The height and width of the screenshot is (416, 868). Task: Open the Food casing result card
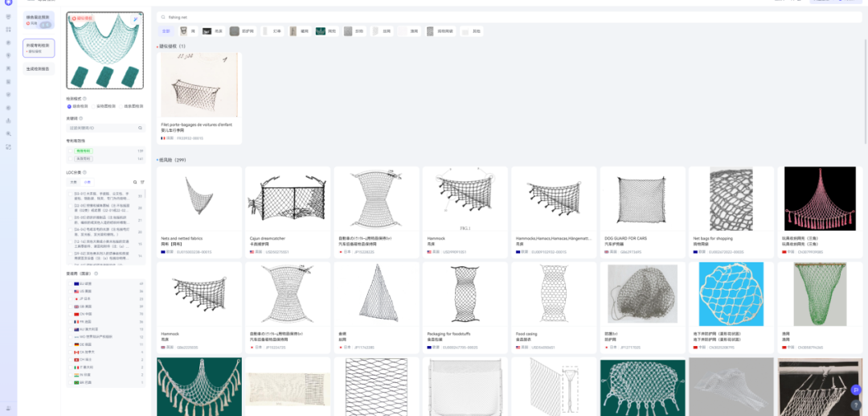[x=554, y=308]
